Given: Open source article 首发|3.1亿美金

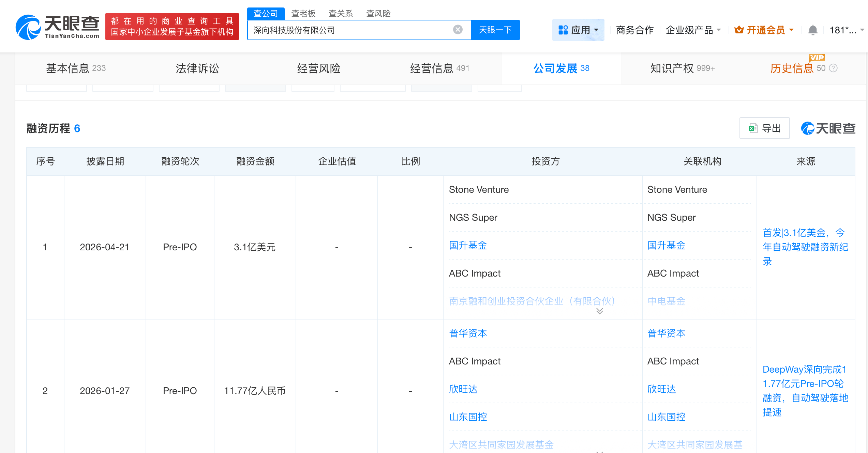Looking at the screenshot, I should [805, 247].
